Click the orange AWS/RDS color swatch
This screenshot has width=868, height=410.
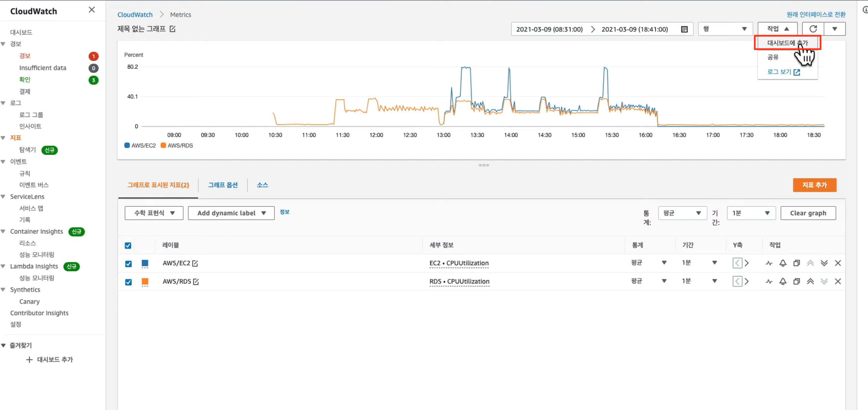tap(145, 281)
